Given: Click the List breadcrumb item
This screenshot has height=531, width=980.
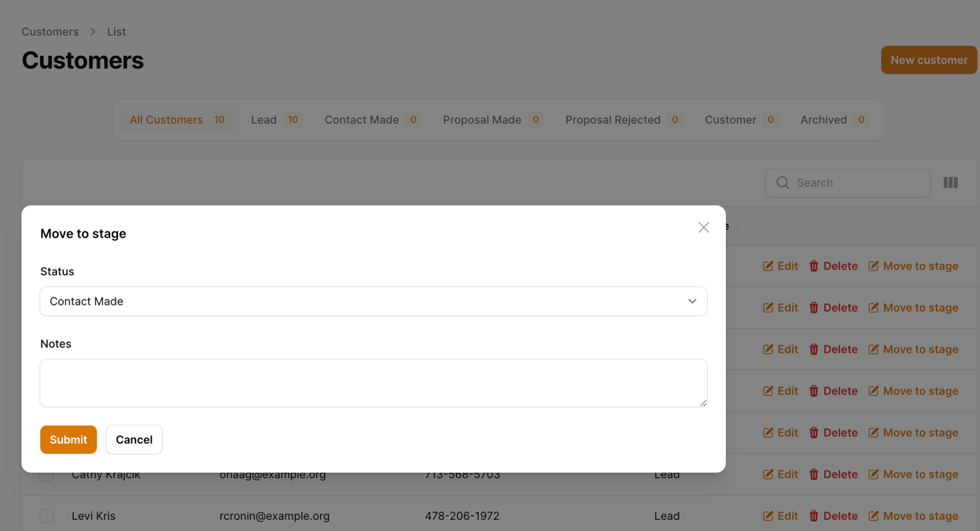Looking at the screenshot, I should (116, 31).
